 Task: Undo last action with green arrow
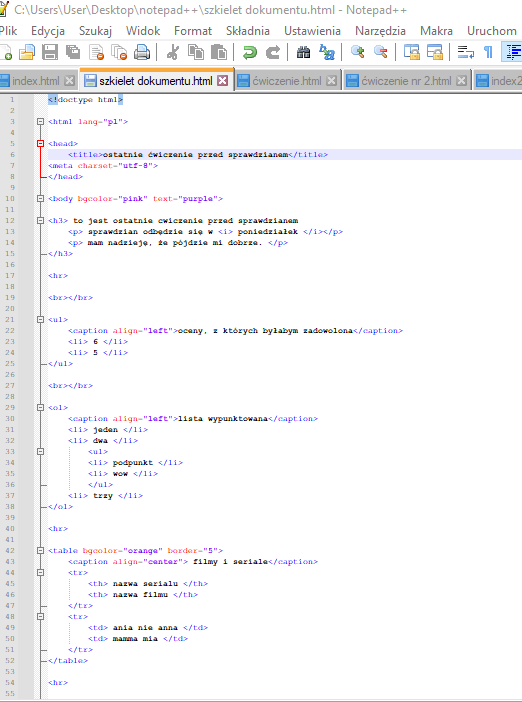pyautogui.click(x=250, y=52)
